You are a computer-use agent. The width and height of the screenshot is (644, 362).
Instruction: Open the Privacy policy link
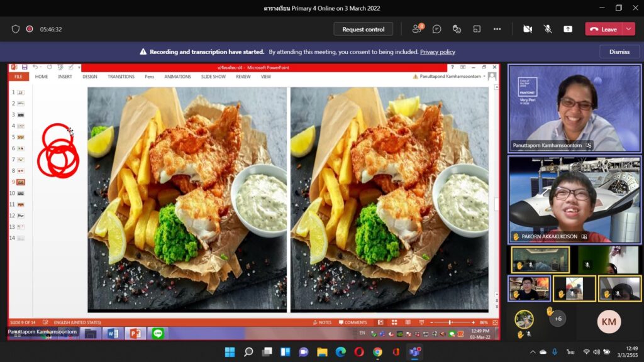click(x=437, y=52)
